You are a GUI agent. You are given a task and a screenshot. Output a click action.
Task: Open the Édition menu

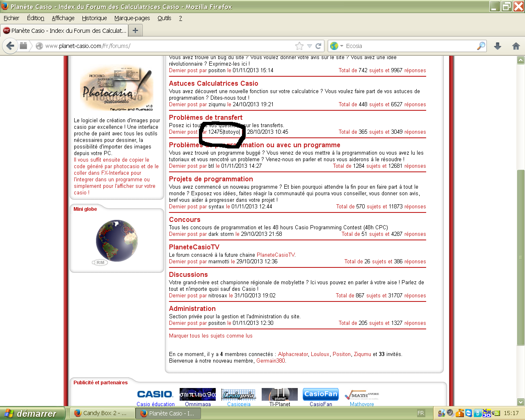(x=36, y=18)
